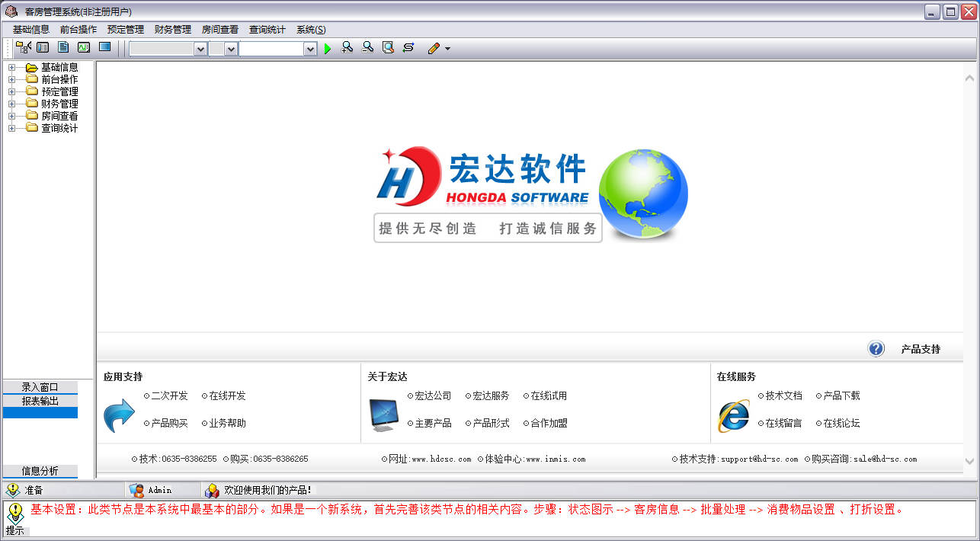Click the 产品支持 link
Viewport: 980px width, 541px height.
tap(921, 350)
